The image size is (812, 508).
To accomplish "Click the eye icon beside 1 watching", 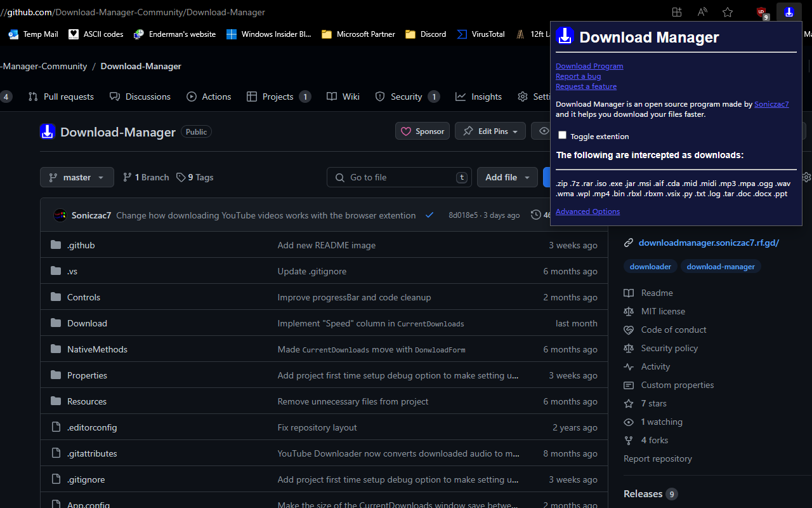I will (x=629, y=422).
